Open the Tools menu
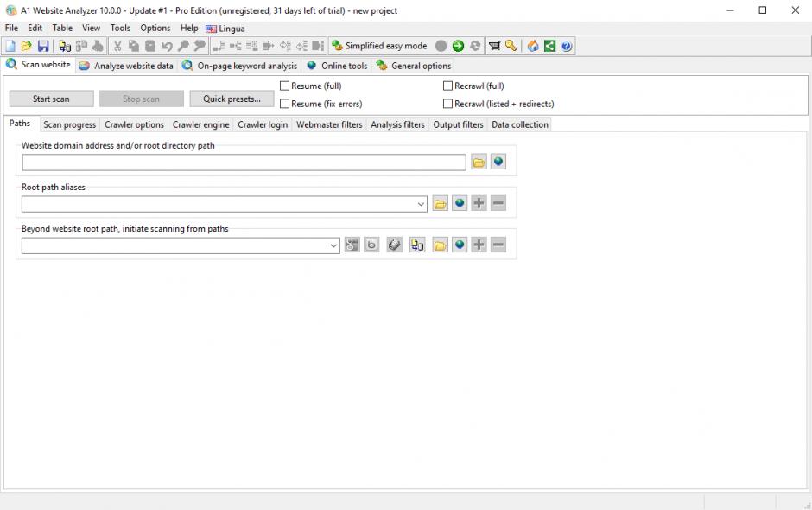 tap(120, 28)
